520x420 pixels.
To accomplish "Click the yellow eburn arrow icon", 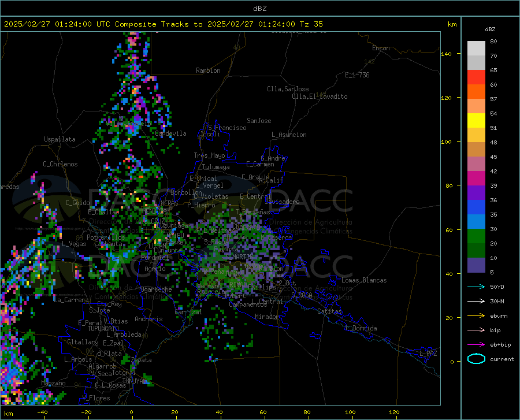I will click(x=476, y=315).
